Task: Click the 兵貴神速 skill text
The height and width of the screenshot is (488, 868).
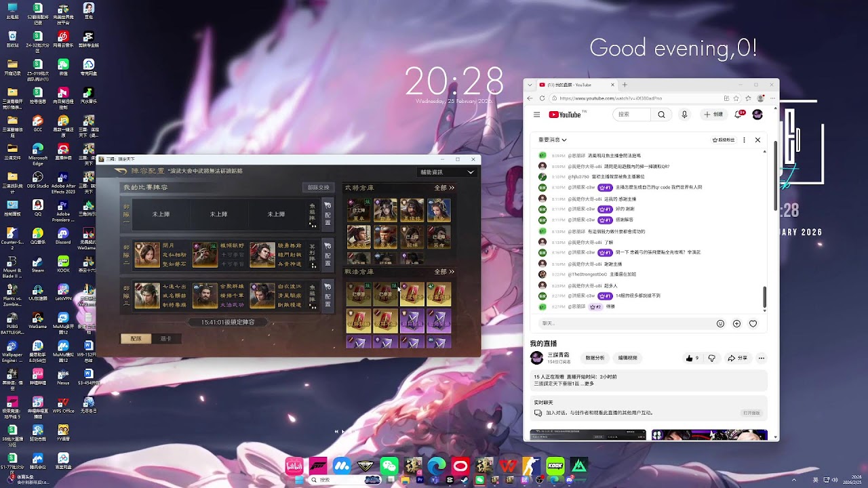Action: tap(290, 264)
